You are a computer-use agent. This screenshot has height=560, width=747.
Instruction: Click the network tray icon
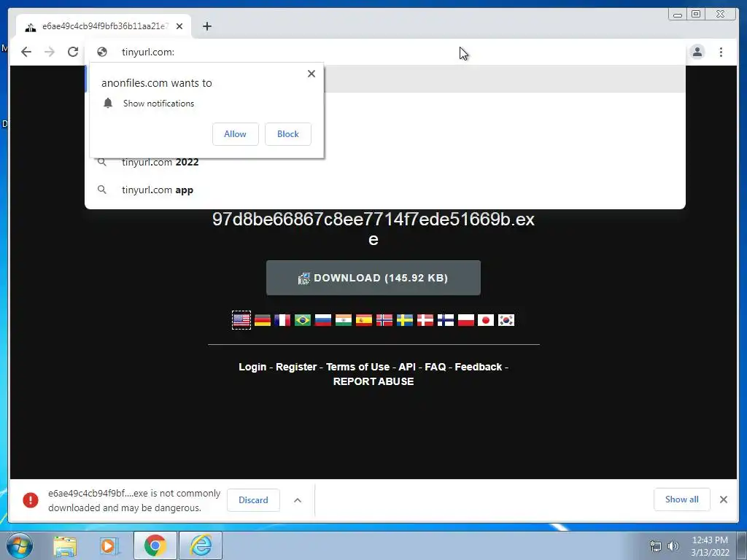(x=656, y=546)
